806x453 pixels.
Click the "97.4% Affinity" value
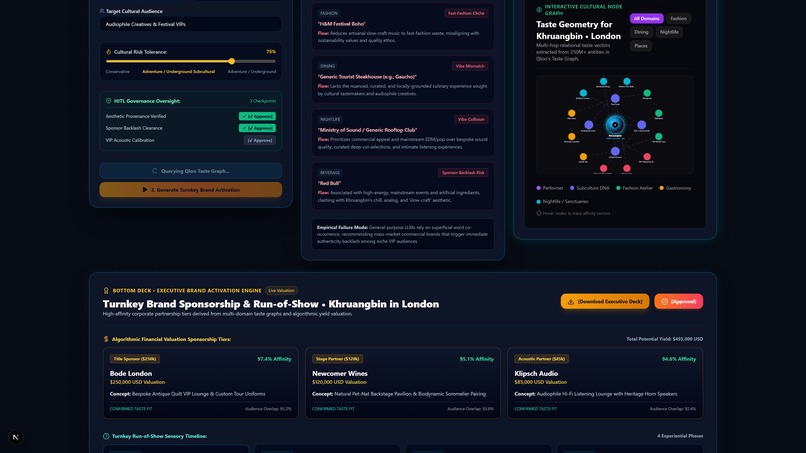point(274,359)
